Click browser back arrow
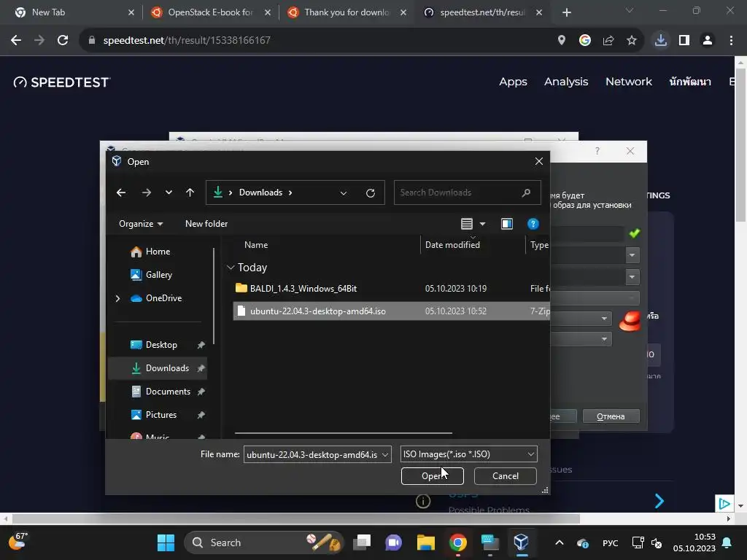Screen dimensions: 747x560 tap(16, 41)
